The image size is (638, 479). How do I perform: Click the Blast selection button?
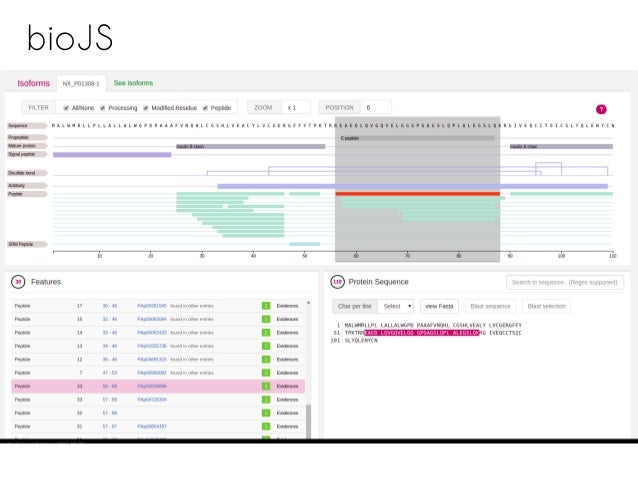point(546,306)
